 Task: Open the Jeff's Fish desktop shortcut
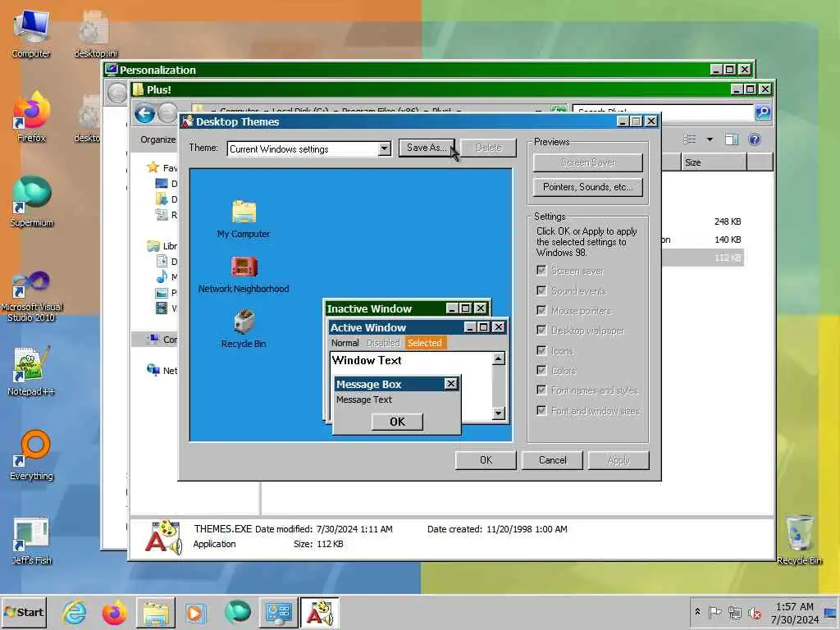coord(31,540)
